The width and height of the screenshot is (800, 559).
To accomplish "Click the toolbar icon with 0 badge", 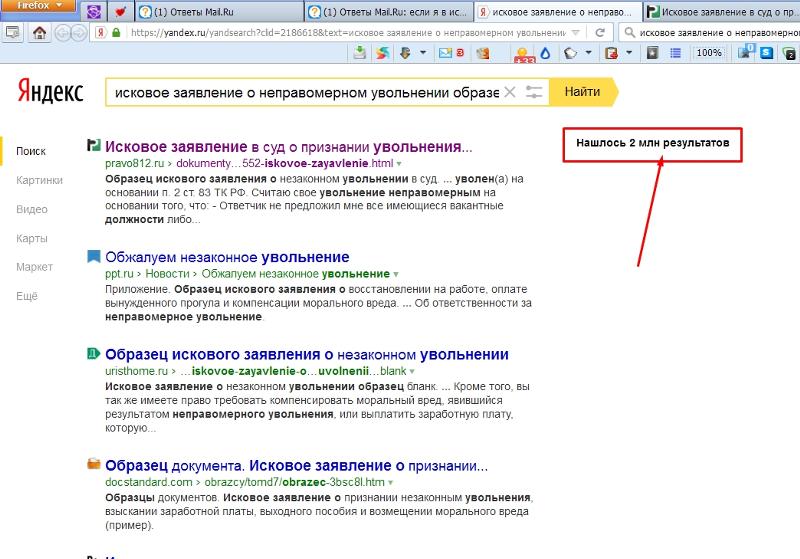I will click(x=746, y=52).
